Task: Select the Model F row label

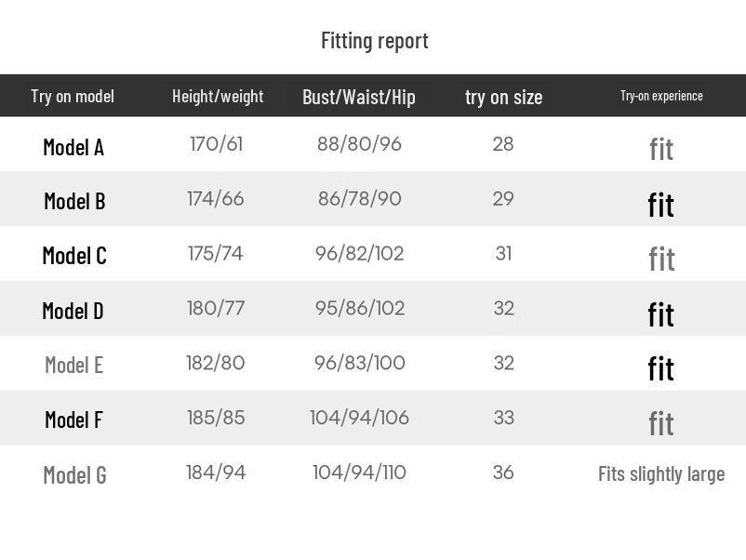Action: pyautogui.click(x=73, y=420)
